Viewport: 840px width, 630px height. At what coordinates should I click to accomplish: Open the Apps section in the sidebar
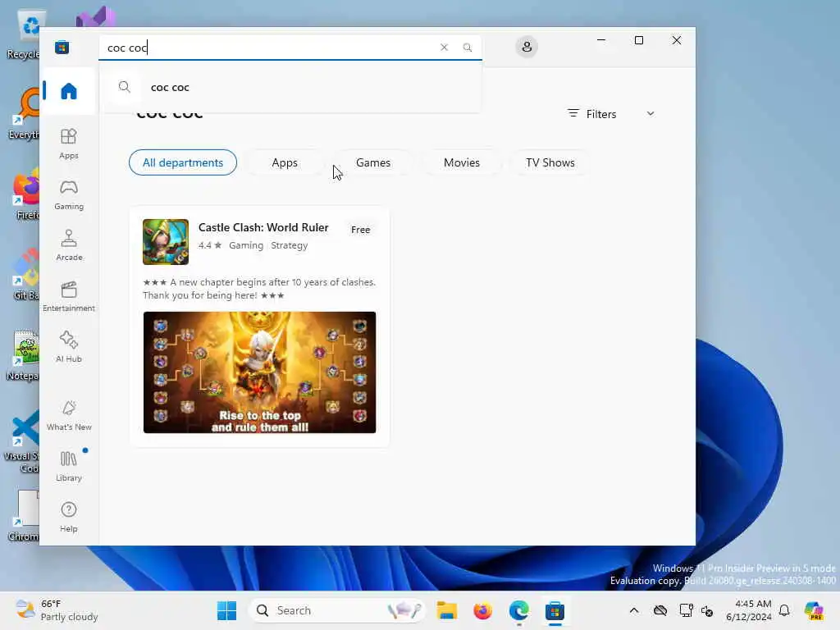pos(69,144)
